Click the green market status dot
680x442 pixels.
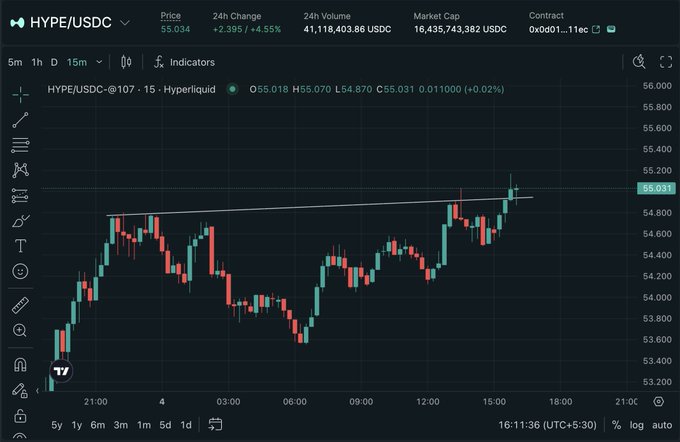[233, 89]
